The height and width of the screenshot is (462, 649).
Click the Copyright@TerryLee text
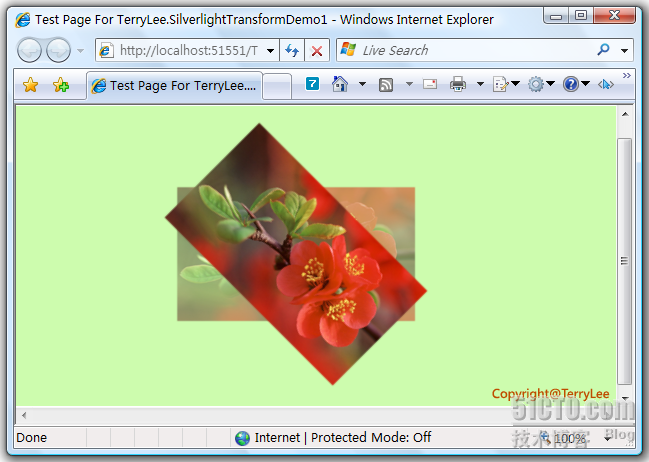coord(550,393)
